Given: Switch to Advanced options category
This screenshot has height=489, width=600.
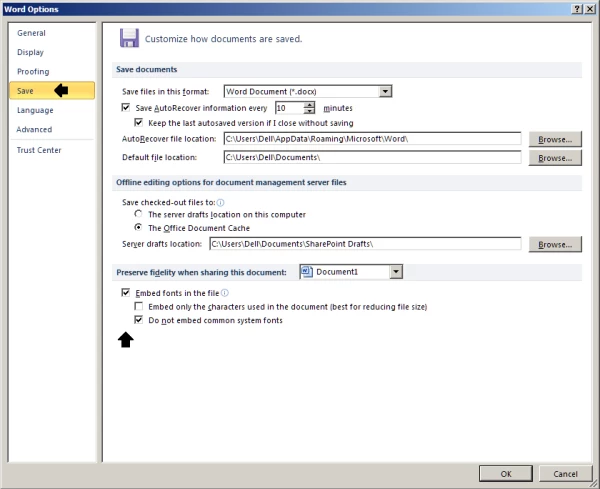Looking at the screenshot, I should point(34,129).
